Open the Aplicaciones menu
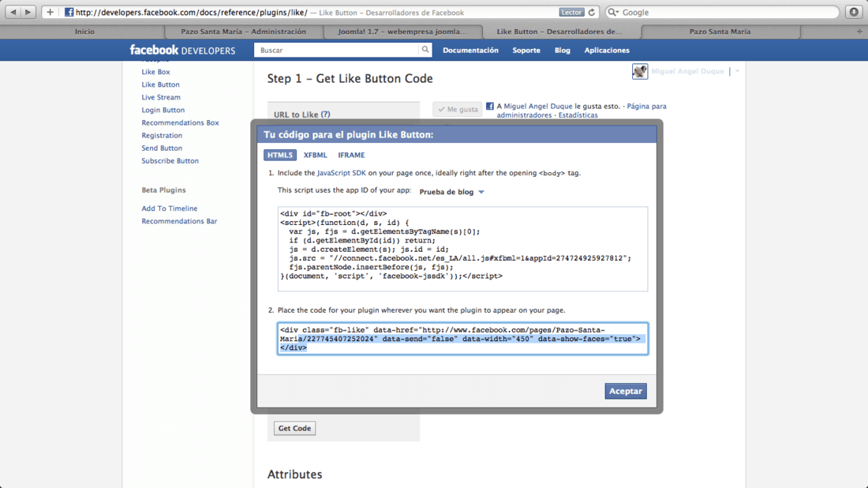The height and width of the screenshot is (488, 868). 607,50
